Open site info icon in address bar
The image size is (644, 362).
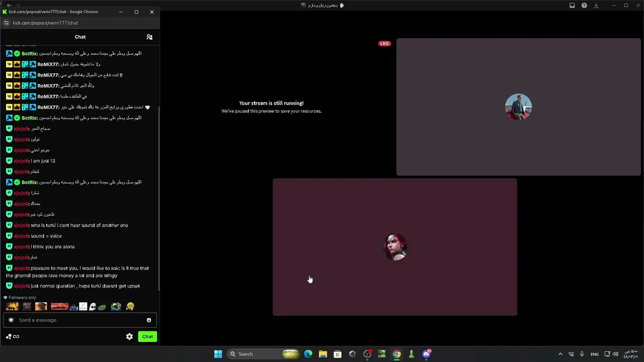tap(6, 23)
